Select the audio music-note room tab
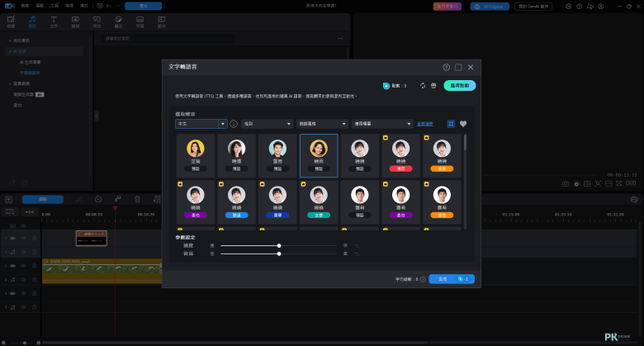The width and height of the screenshot is (644, 346). click(32, 21)
